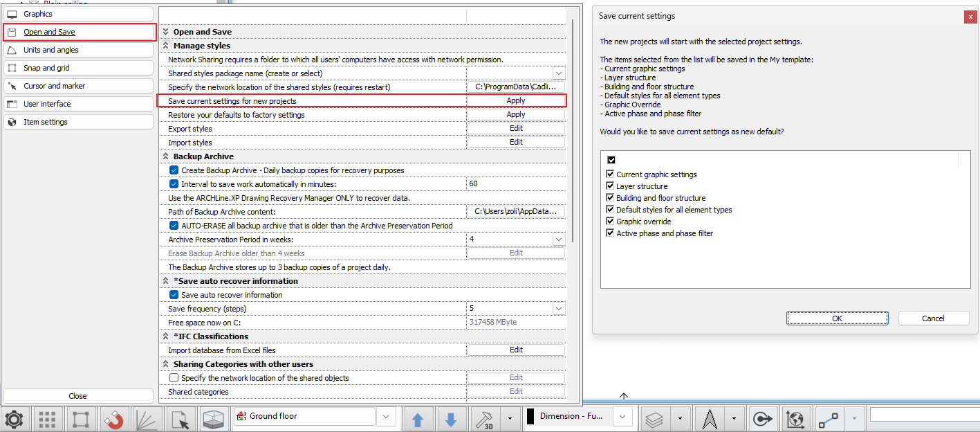Cancel the Save current settings dialog
980x432 pixels.
[x=934, y=318]
